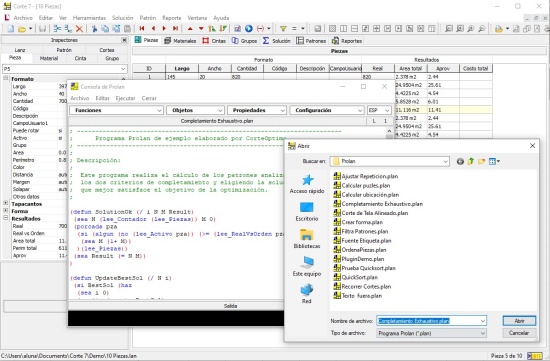Image resolution: width=550 pixels, height=361 pixels.
Task: Select Acceso rápido in Abrir sidebar
Action: [307, 184]
